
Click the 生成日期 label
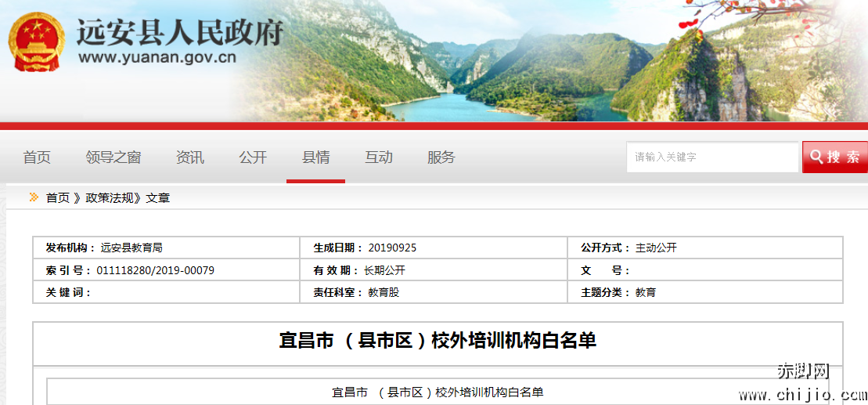tap(338, 248)
